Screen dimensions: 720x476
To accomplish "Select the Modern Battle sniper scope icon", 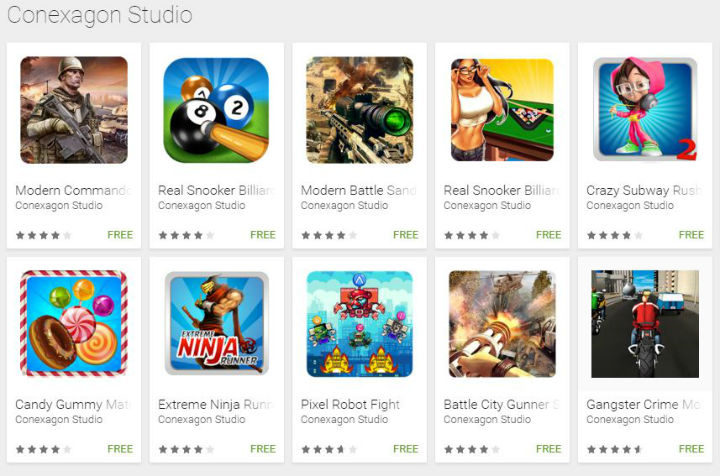I will point(360,110).
